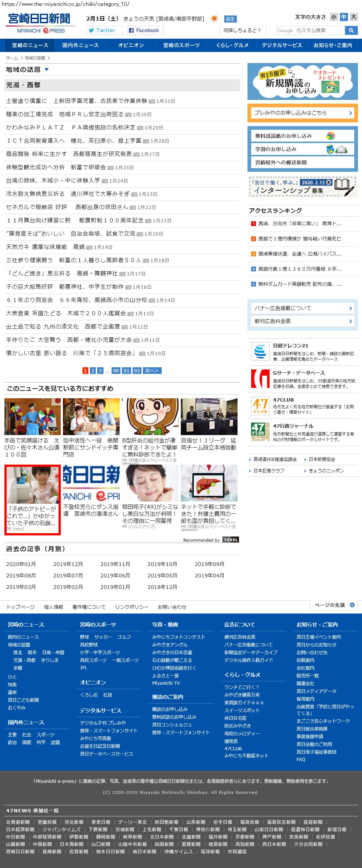Click the Google custom search field

click(310, 31)
